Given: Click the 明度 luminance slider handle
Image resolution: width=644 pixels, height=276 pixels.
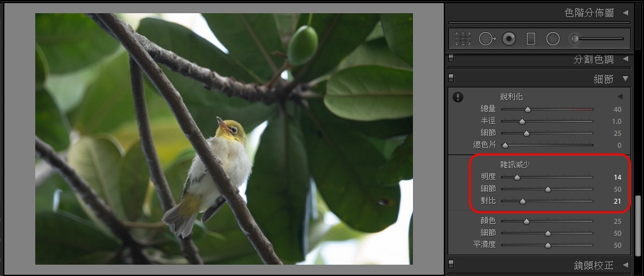Looking at the screenshot, I should coord(517,177).
